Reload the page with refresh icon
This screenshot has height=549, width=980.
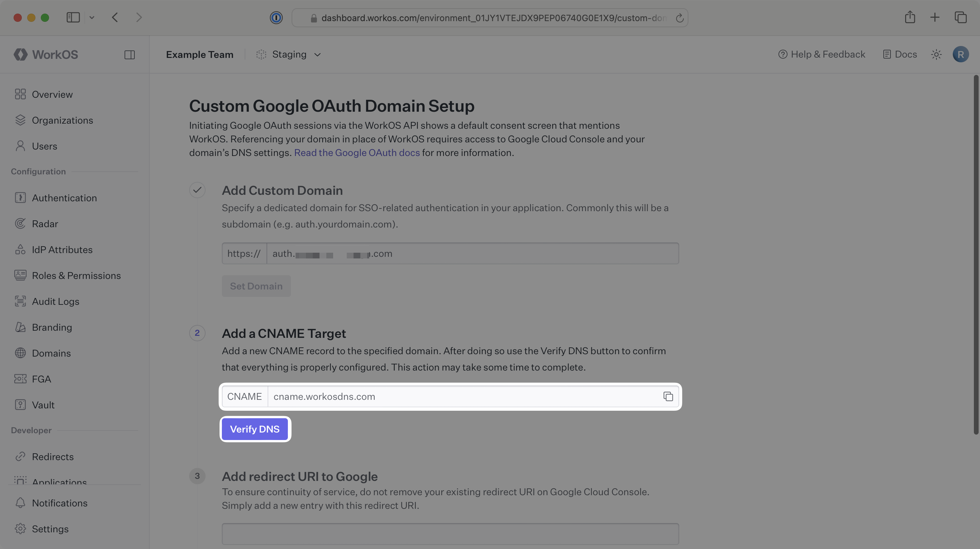tap(680, 18)
